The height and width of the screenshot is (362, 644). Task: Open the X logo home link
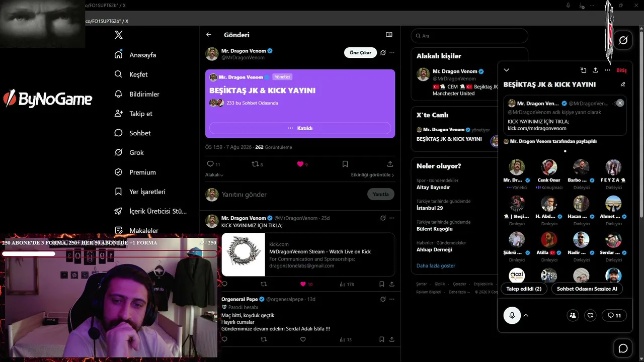119,35
